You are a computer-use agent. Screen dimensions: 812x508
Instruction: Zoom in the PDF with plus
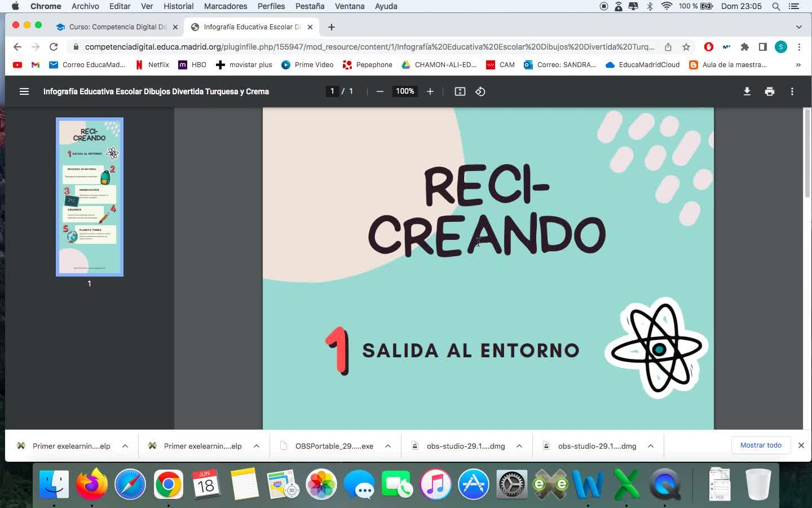coord(430,91)
